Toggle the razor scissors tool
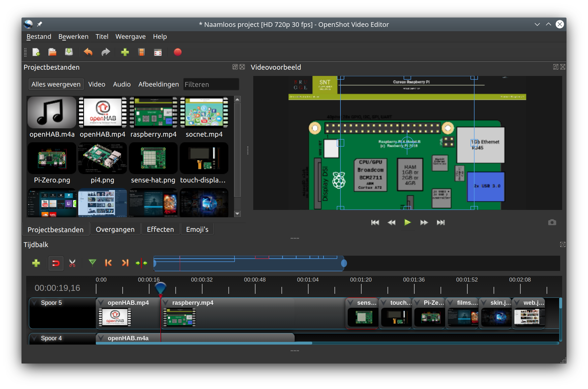Image resolution: width=588 pixels, height=389 pixels. (x=72, y=263)
